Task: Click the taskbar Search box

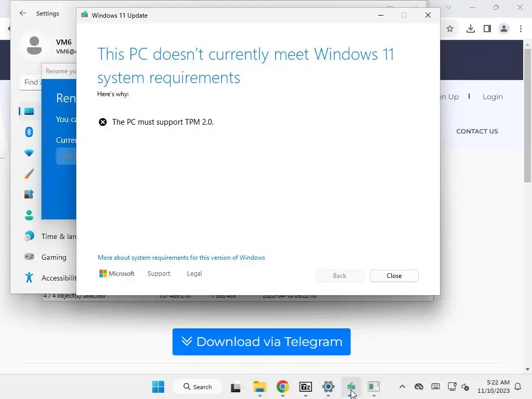Action: (x=197, y=387)
